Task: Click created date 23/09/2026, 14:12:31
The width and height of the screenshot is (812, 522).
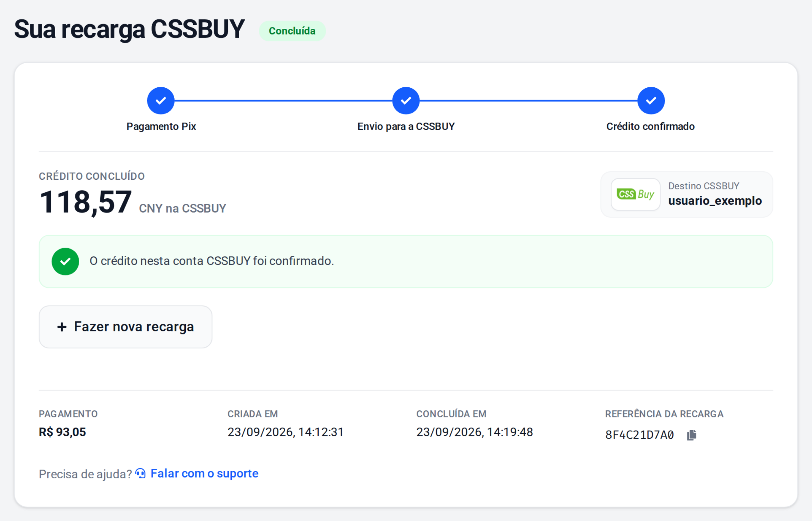Action: coord(285,432)
